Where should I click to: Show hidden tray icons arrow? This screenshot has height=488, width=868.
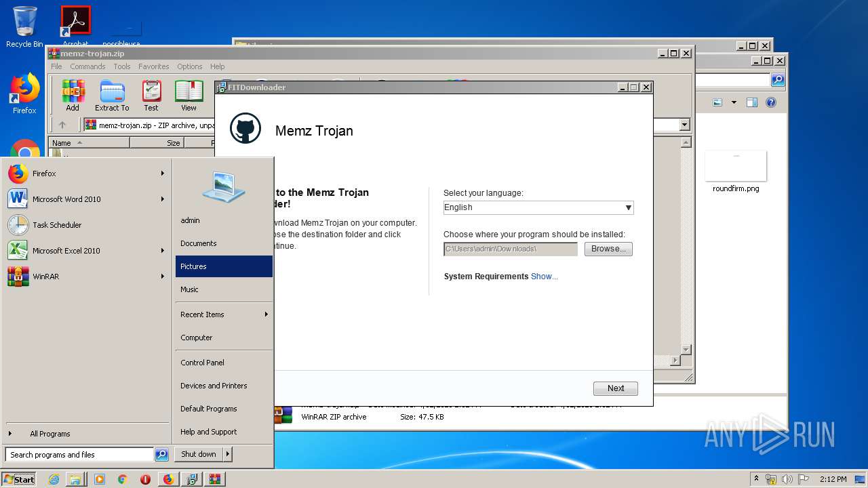(756, 479)
